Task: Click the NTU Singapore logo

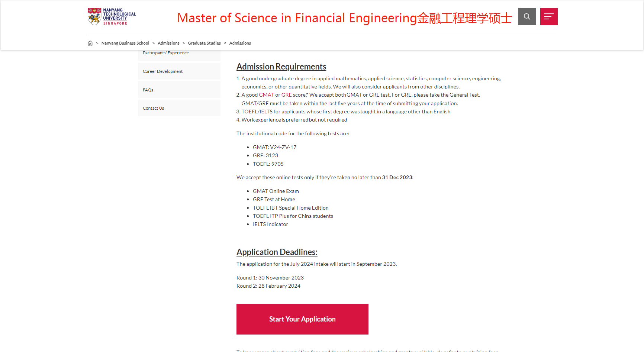Action: point(112,16)
